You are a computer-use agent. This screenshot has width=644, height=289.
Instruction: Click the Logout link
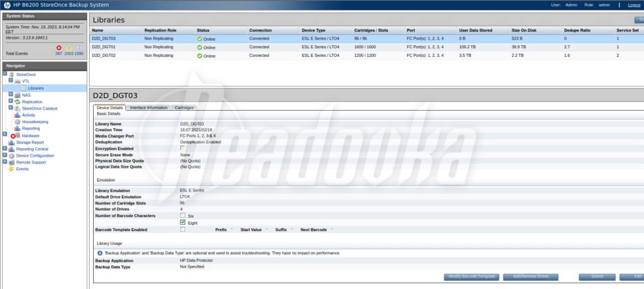point(634,5)
